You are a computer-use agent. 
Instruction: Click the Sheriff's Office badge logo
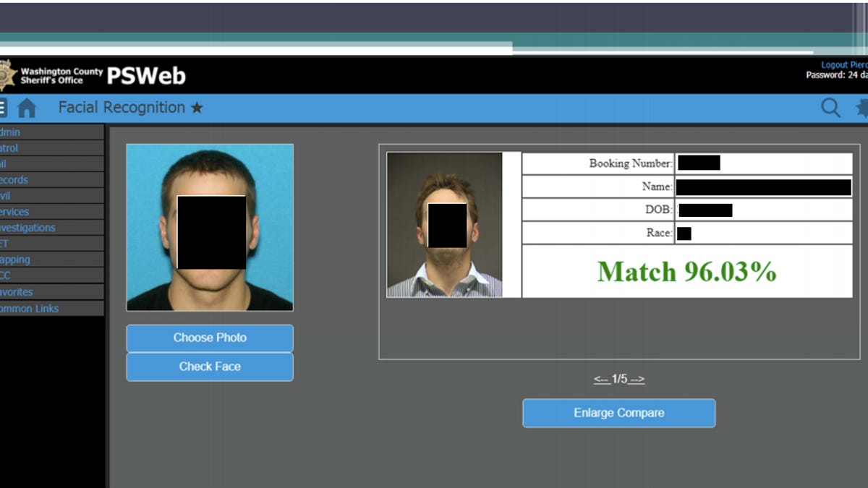(7, 75)
